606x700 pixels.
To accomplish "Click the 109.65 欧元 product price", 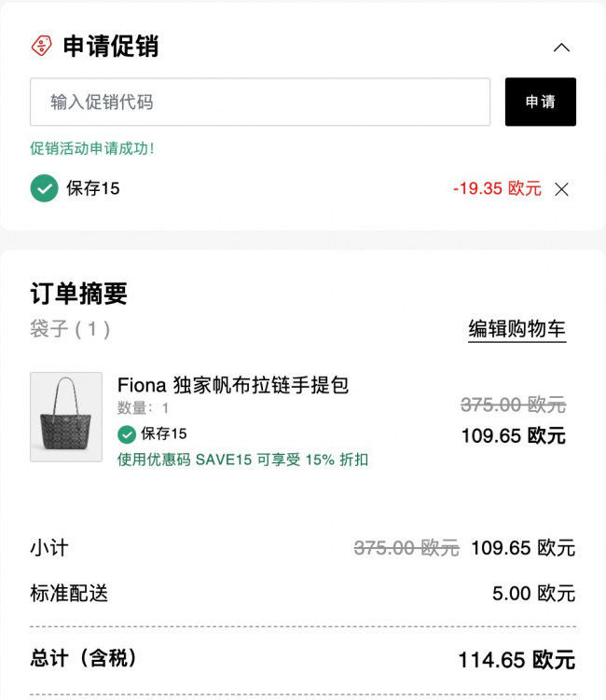I will 514,435.
